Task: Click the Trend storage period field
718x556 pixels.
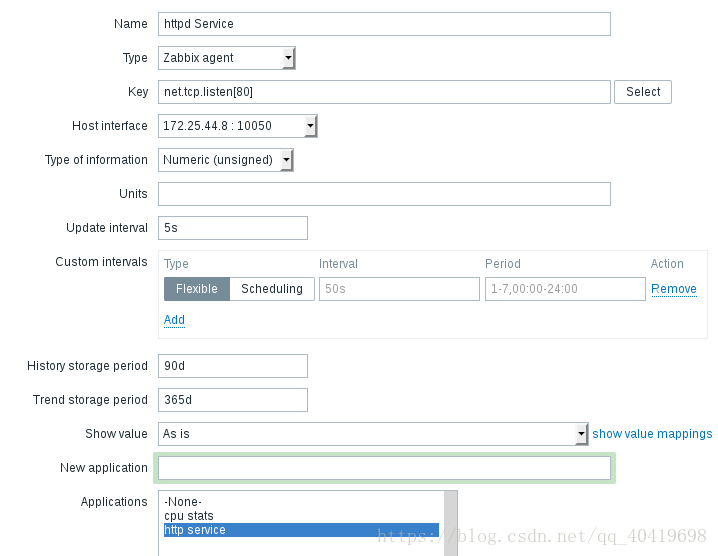Action: (x=233, y=400)
